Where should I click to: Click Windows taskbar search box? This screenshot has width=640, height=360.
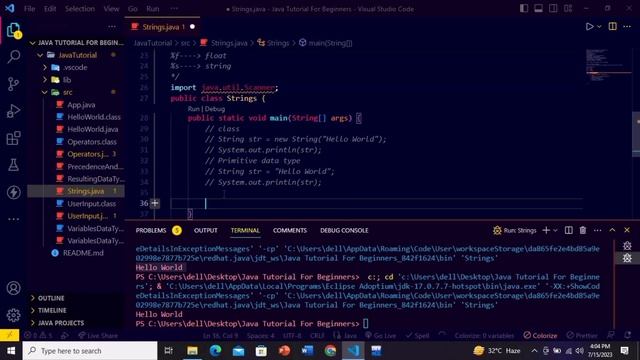tap(90, 351)
